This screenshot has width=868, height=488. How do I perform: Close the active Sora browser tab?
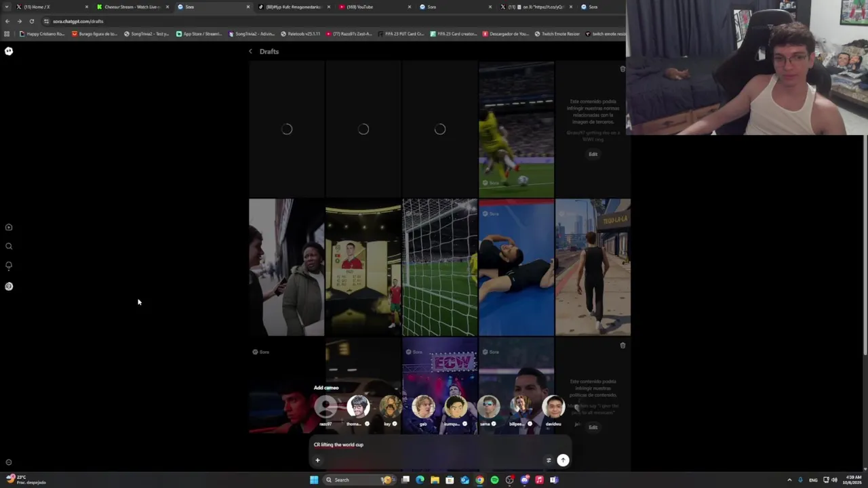click(x=248, y=7)
